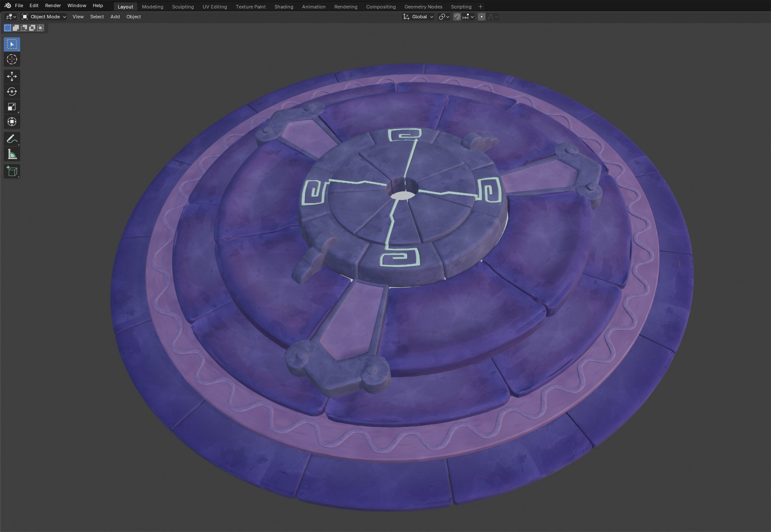The image size is (771, 532).
Task: Select the Select Box tool
Action: pyautogui.click(x=12, y=44)
